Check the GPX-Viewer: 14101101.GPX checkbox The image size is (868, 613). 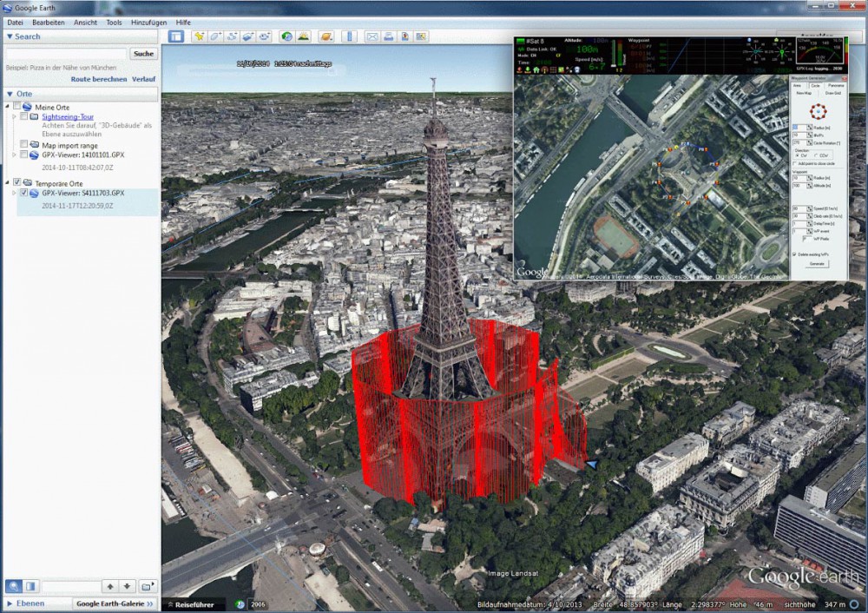tap(23, 155)
